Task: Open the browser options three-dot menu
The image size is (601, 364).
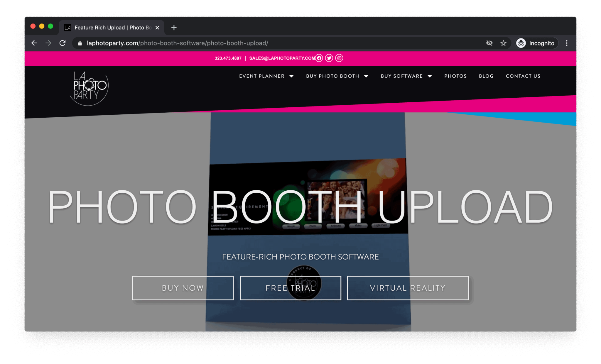Action: (x=566, y=43)
